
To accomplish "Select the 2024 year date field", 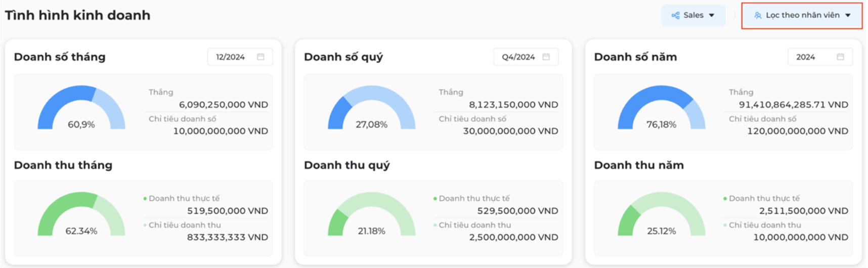I will click(x=820, y=57).
